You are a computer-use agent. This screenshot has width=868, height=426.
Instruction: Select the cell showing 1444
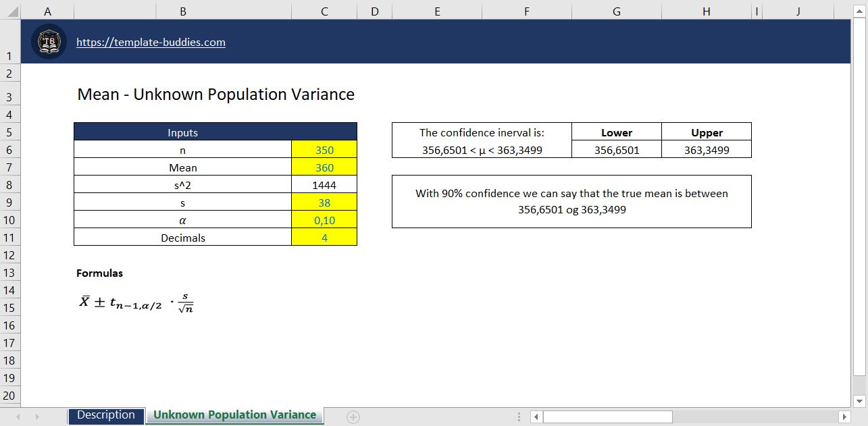point(324,184)
